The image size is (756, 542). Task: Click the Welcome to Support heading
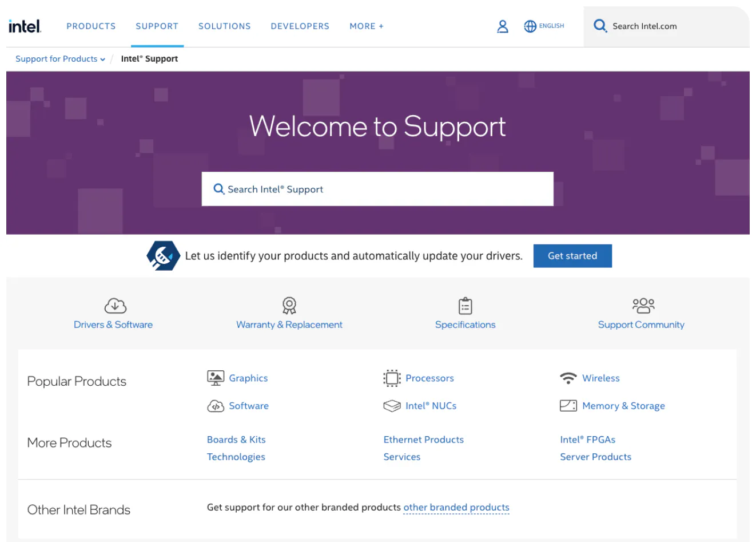(377, 126)
